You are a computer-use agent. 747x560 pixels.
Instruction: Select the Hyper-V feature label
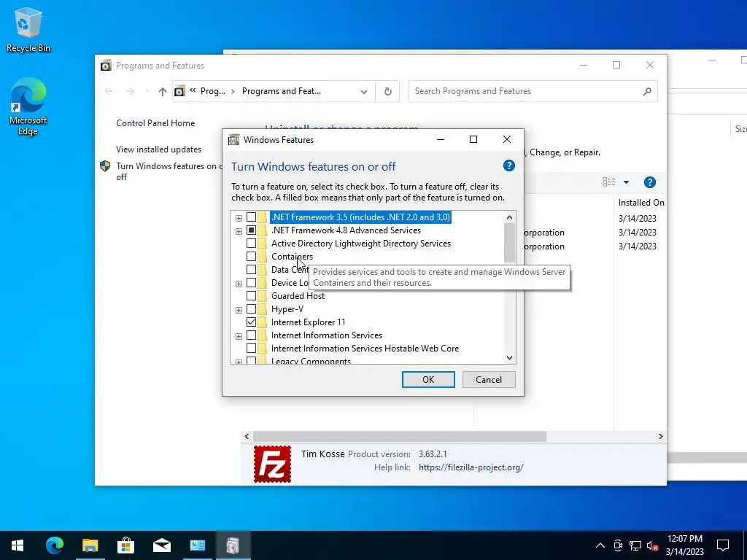(x=287, y=309)
